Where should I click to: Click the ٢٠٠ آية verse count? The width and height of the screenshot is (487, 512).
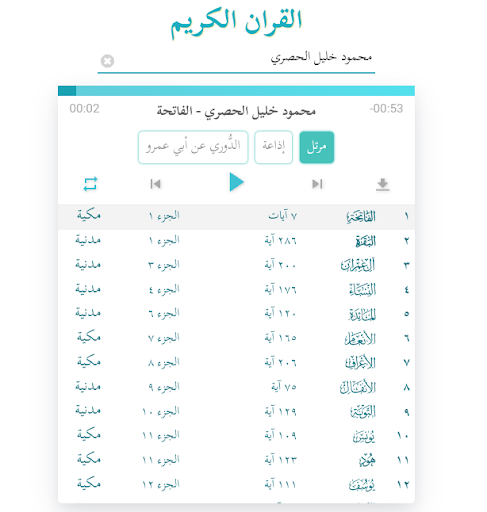pyautogui.click(x=281, y=265)
